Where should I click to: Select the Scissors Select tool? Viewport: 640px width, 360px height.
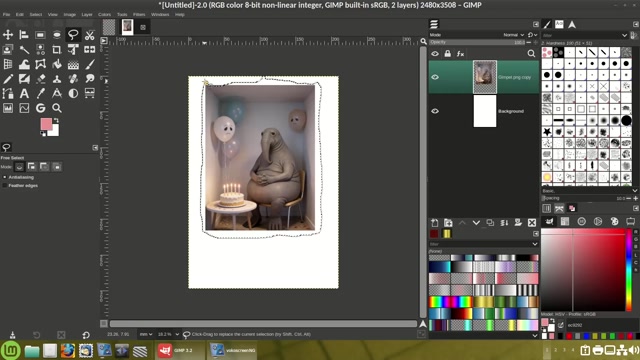89,35
